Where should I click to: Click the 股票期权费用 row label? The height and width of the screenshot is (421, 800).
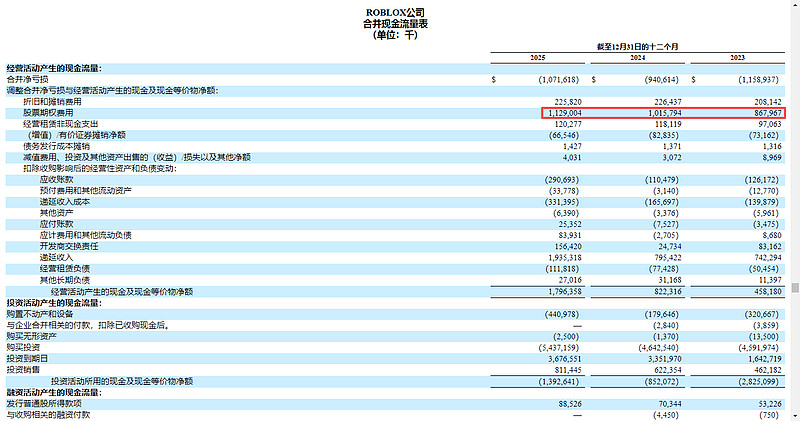point(48,113)
